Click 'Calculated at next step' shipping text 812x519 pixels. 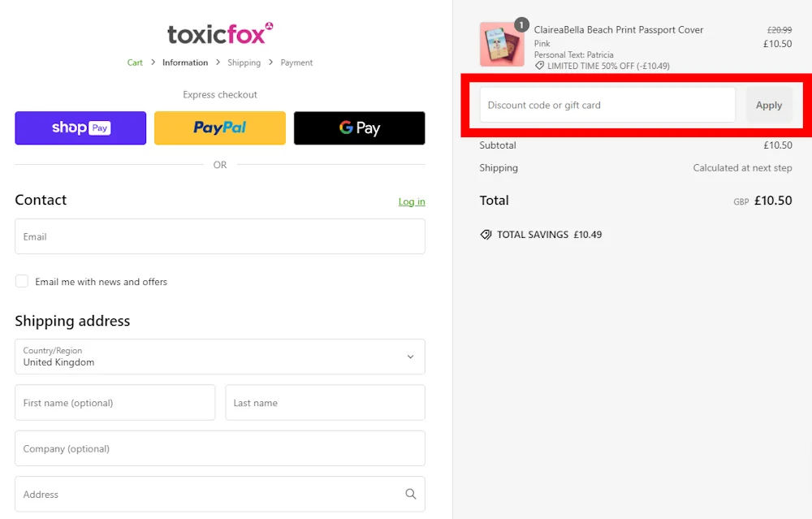743,168
